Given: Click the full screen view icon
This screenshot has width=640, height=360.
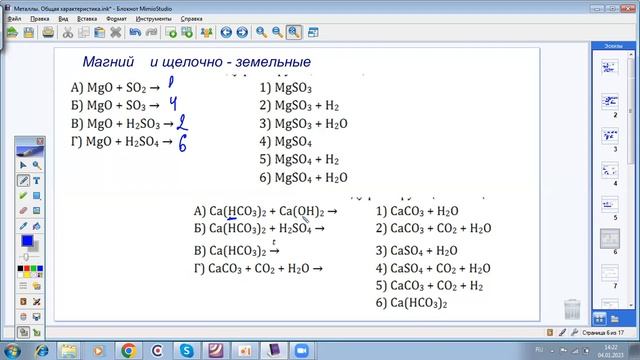Looking at the screenshot, I should pos(313,32).
